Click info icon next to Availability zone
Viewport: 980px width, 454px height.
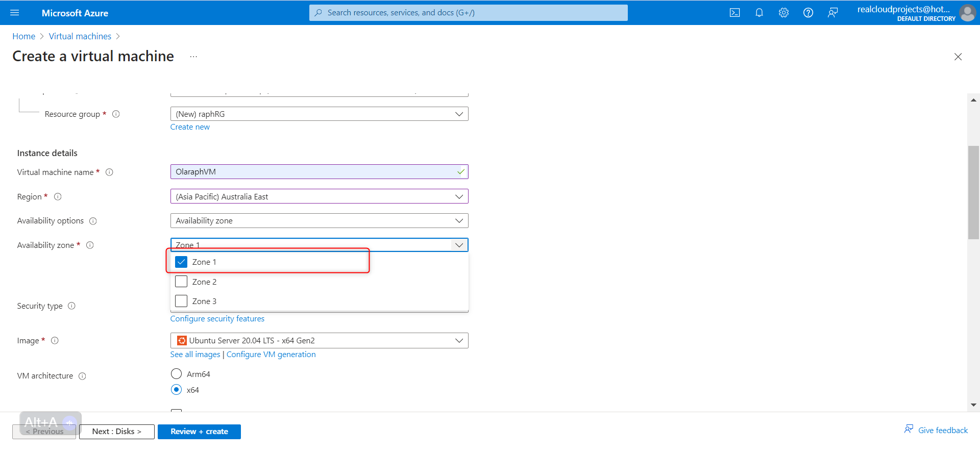click(90, 245)
